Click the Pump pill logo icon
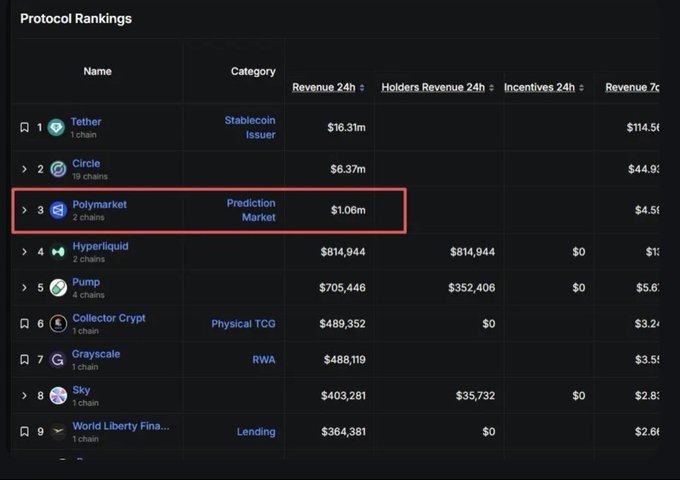 pyautogui.click(x=58, y=288)
